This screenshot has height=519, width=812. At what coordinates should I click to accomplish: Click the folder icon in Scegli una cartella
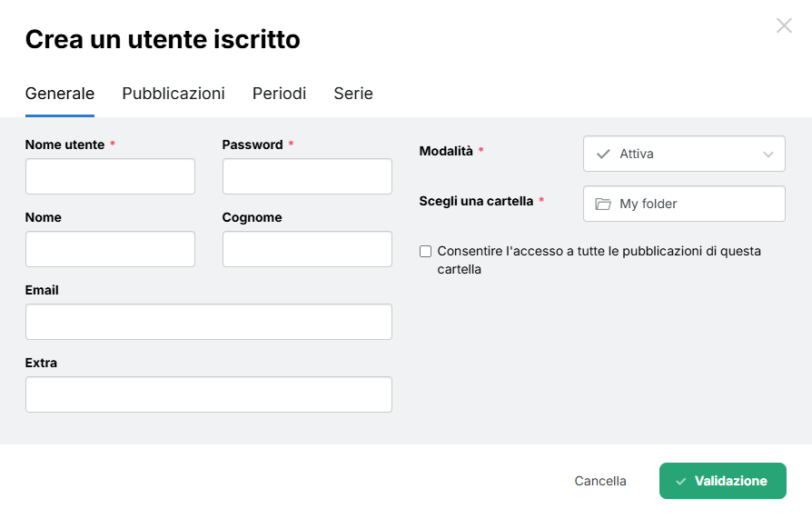point(603,204)
